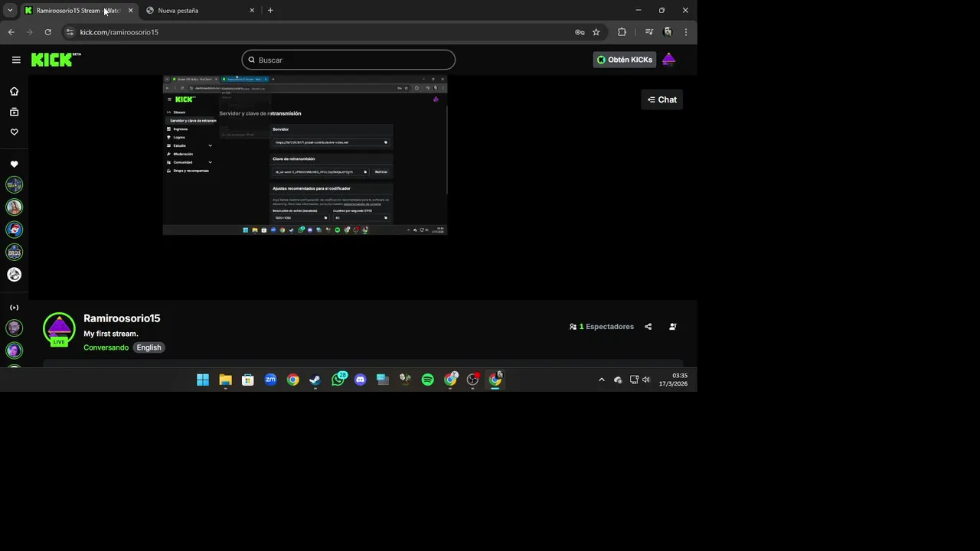Viewport: 980px width, 551px height.
Task: Open the password manager key icon
Action: [580, 32]
